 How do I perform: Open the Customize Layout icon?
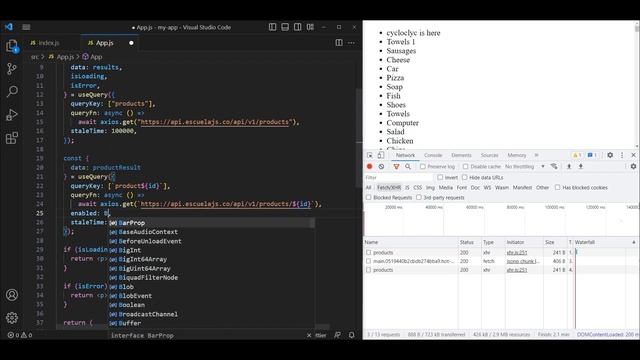pyautogui.click(x=310, y=27)
